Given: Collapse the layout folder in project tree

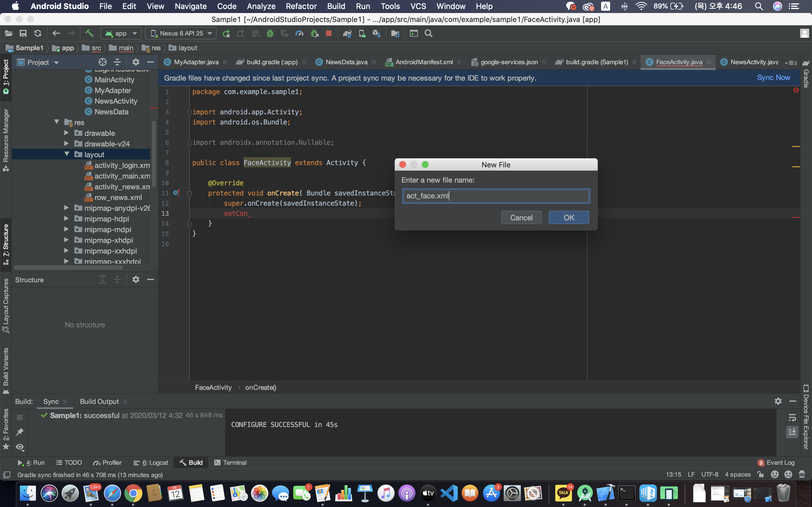Looking at the screenshot, I should coord(67,154).
